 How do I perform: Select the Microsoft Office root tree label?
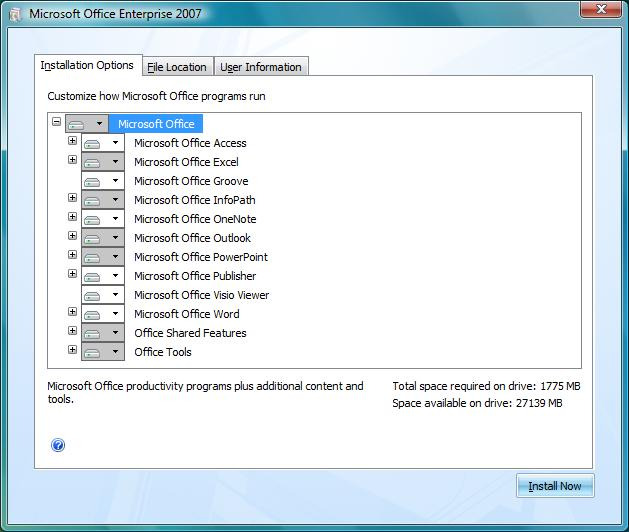coord(156,124)
